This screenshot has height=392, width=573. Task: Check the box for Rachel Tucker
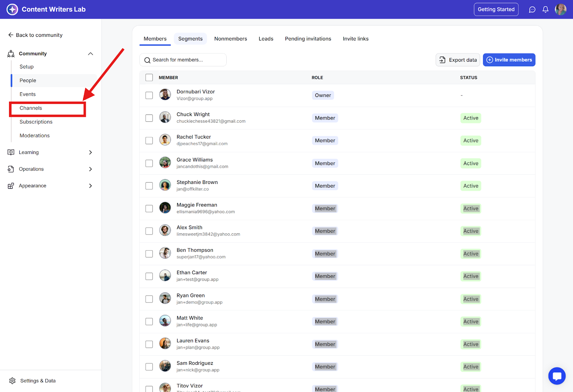pos(149,141)
